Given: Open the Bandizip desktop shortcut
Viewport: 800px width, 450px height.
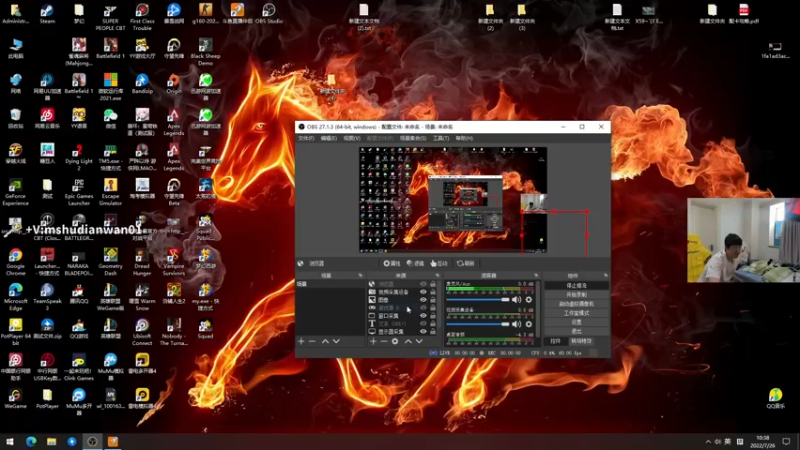Looking at the screenshot, I should coord(142,84).
